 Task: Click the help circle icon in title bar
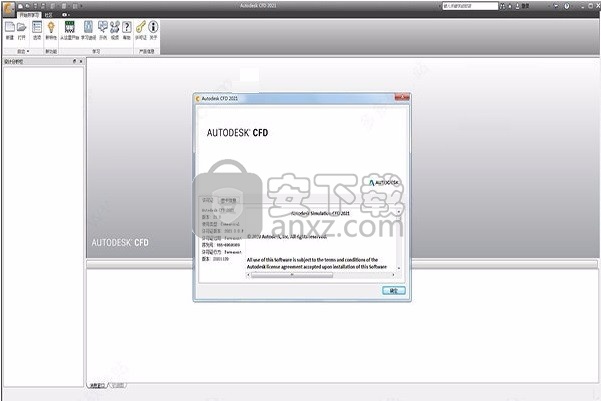[x=567, y=6]
